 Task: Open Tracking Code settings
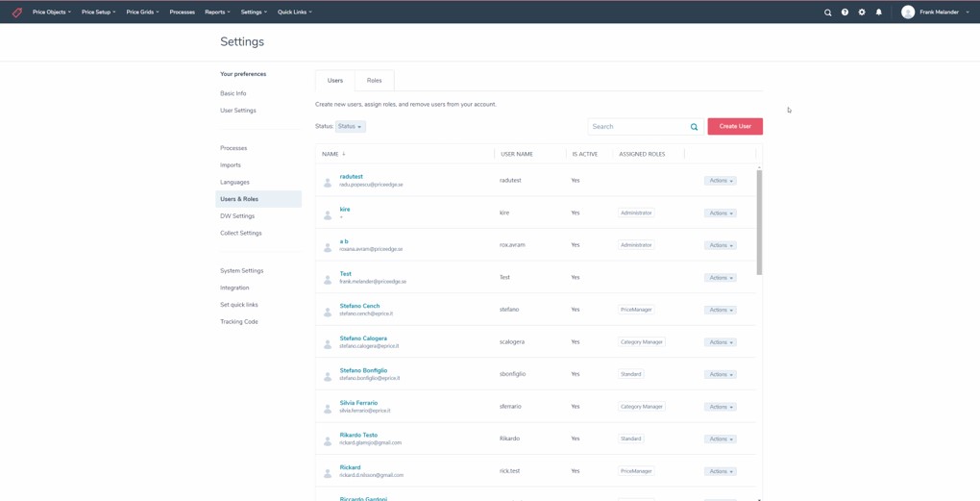pos(238,321)
